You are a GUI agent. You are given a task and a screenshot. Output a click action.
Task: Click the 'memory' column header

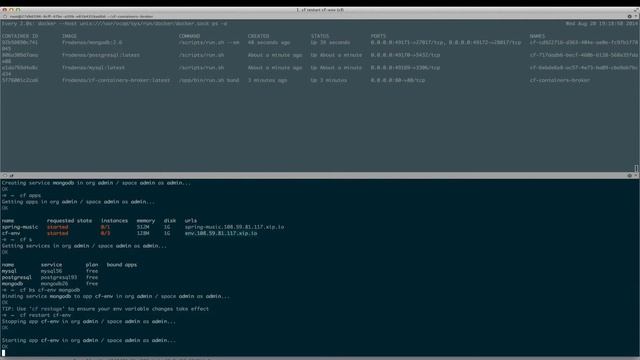click(x=146, y=221)
